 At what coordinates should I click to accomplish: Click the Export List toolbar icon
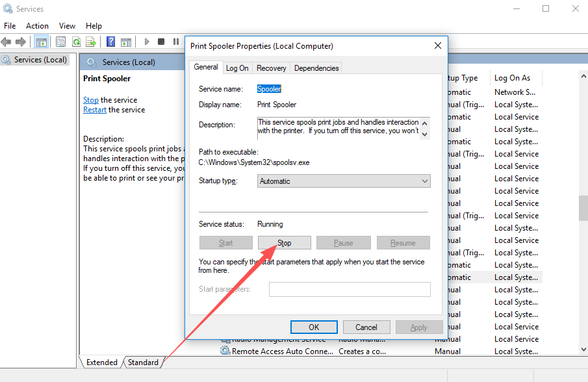91,42
